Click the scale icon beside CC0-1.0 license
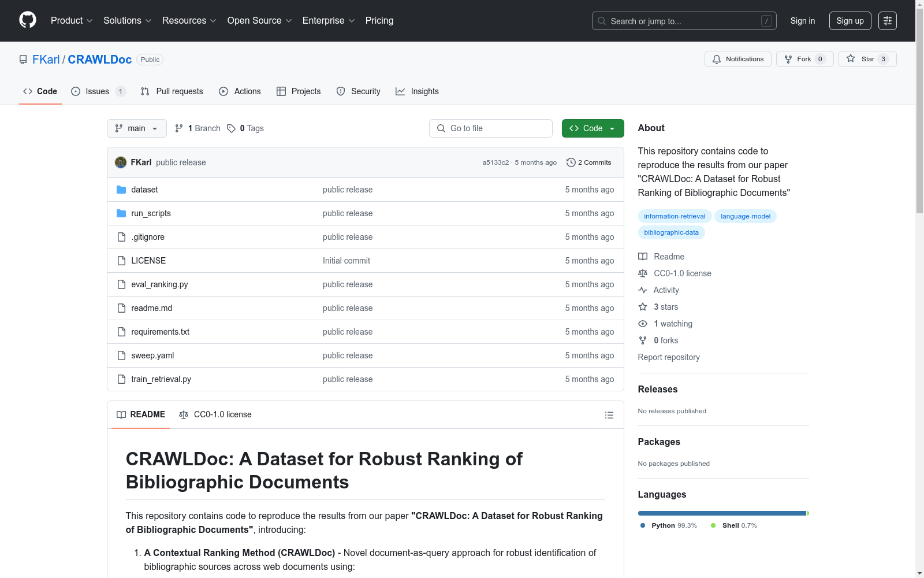Viewport: 924px width, 578px height. click(643, 273)
